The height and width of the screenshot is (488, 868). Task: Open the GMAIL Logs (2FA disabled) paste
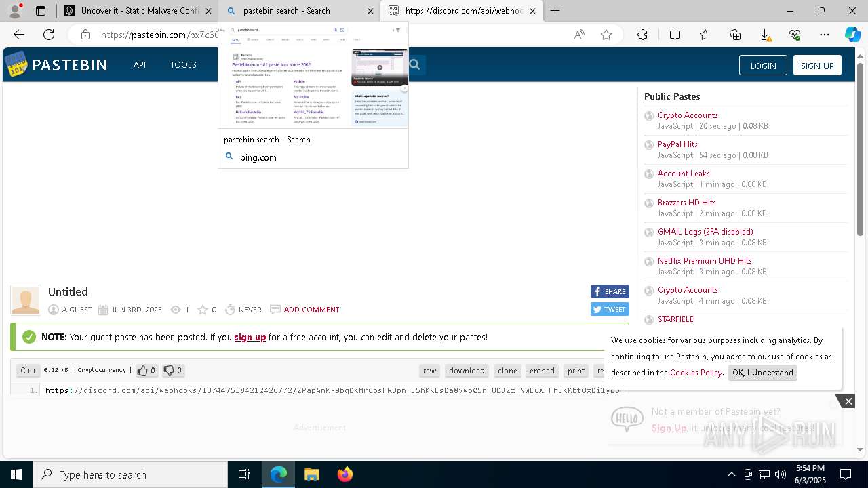point(705,232)
